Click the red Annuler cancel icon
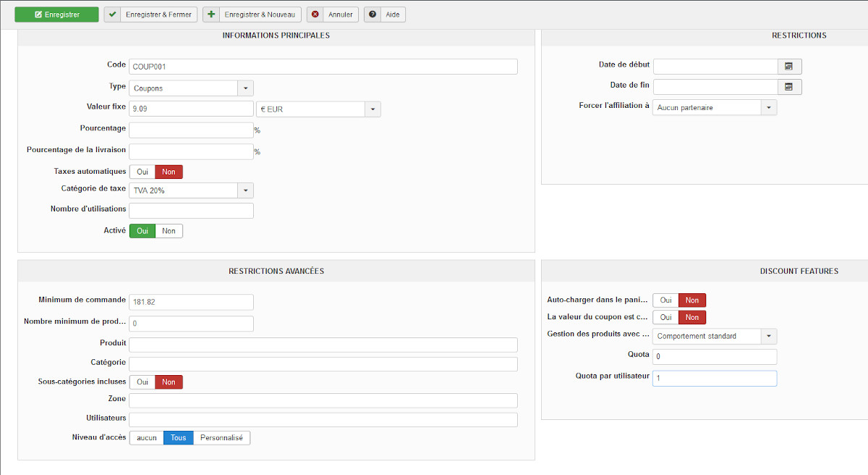Screen dimensions: 868x475 coord(315,14)
